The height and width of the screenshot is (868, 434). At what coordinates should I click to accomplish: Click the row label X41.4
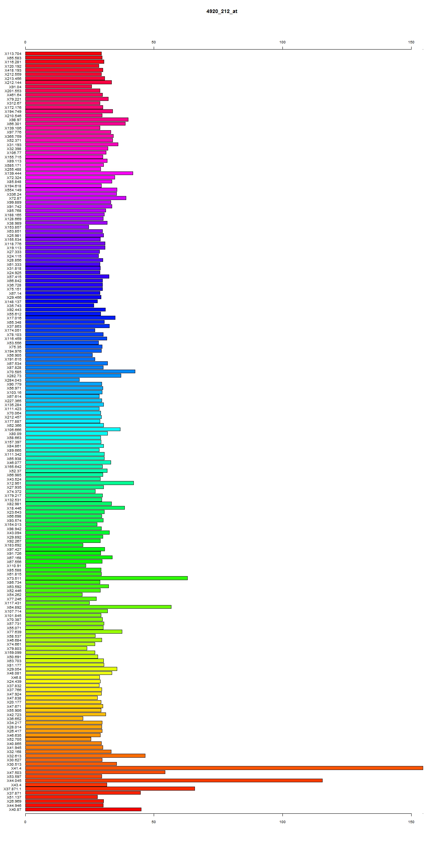(x=16, y=768)
